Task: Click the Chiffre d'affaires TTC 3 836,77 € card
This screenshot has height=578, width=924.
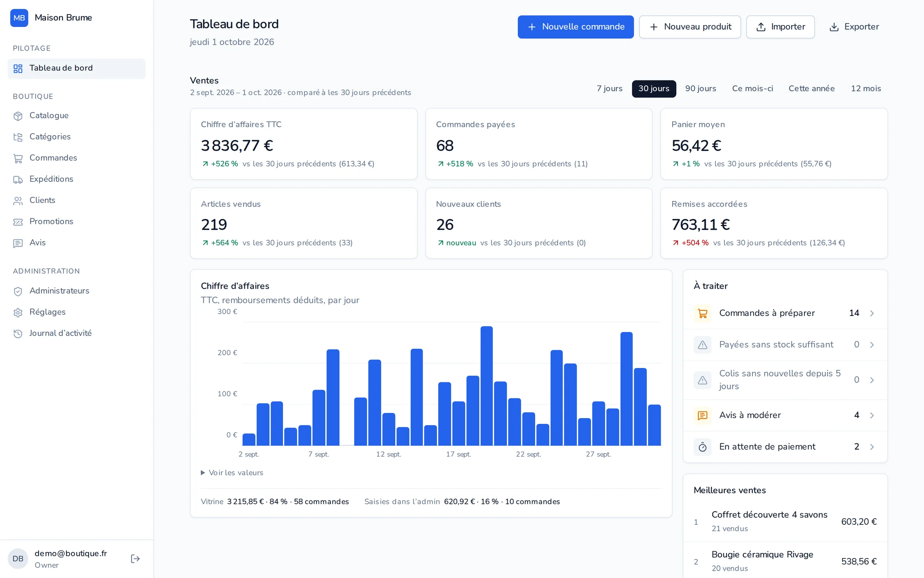Action: [x=303, y=144]
